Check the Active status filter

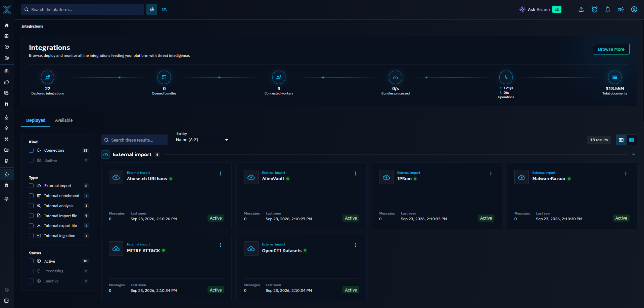(31, 261)
